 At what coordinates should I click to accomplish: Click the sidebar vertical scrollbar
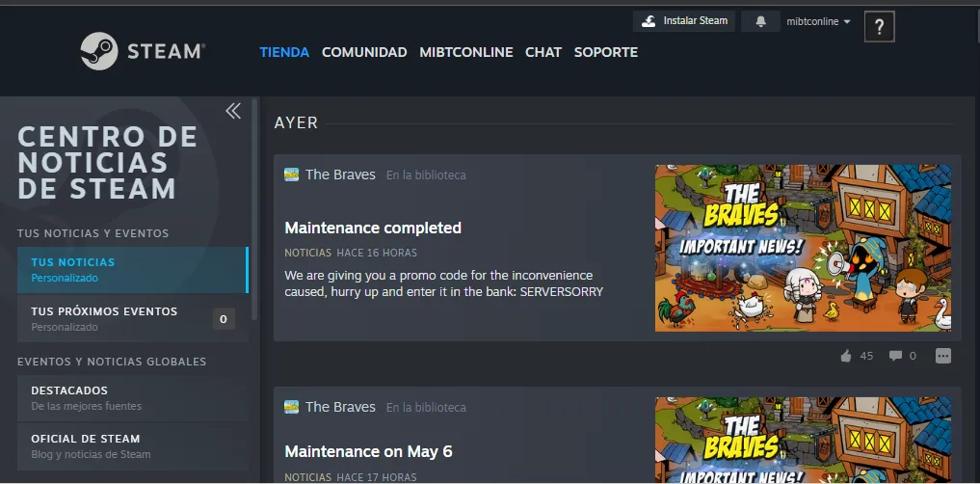pos(255,209)
